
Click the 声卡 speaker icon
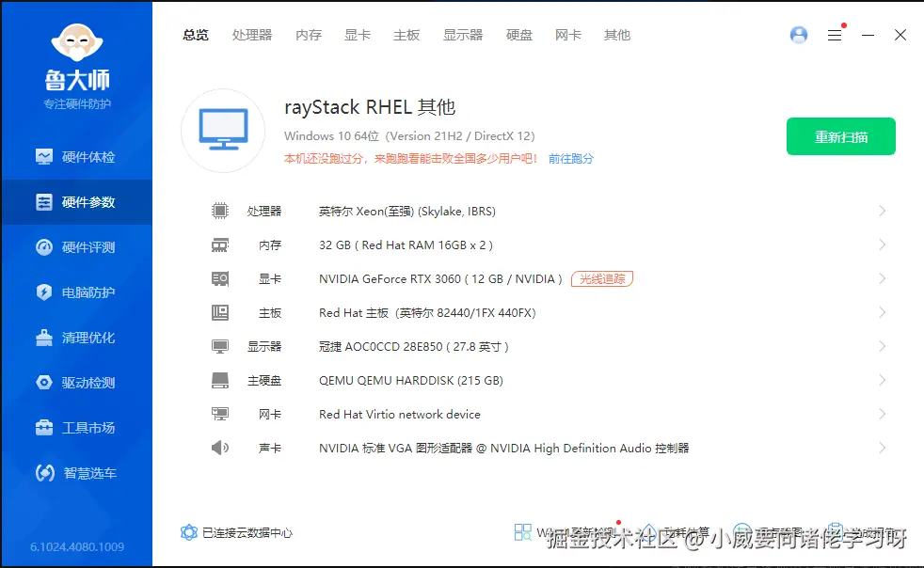pyautogui.click(x=220, y=448)
